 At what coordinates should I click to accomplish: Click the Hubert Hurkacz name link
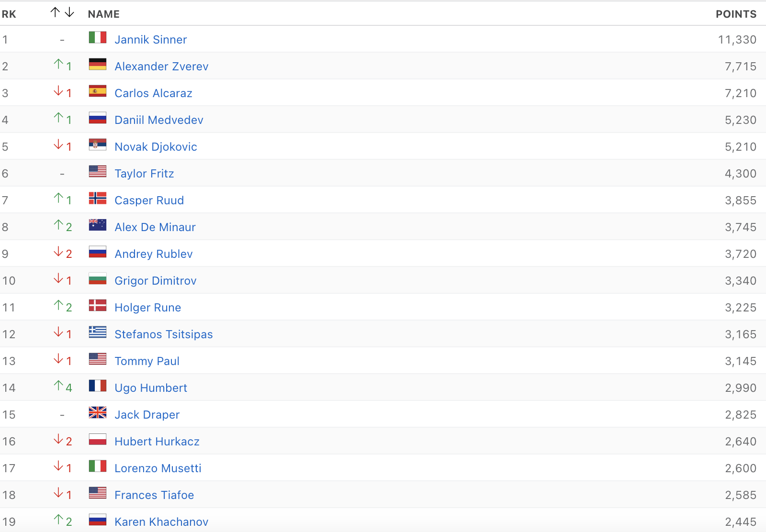[157, 442]
